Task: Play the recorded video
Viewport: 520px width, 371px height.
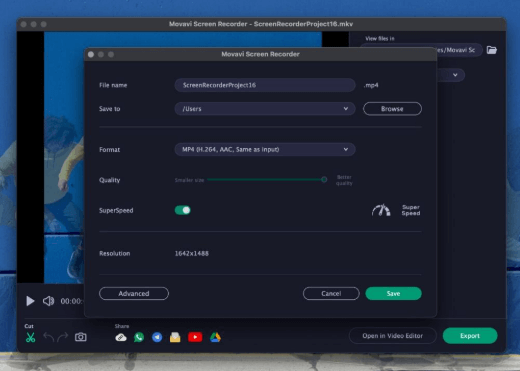Action: point(30,301)
